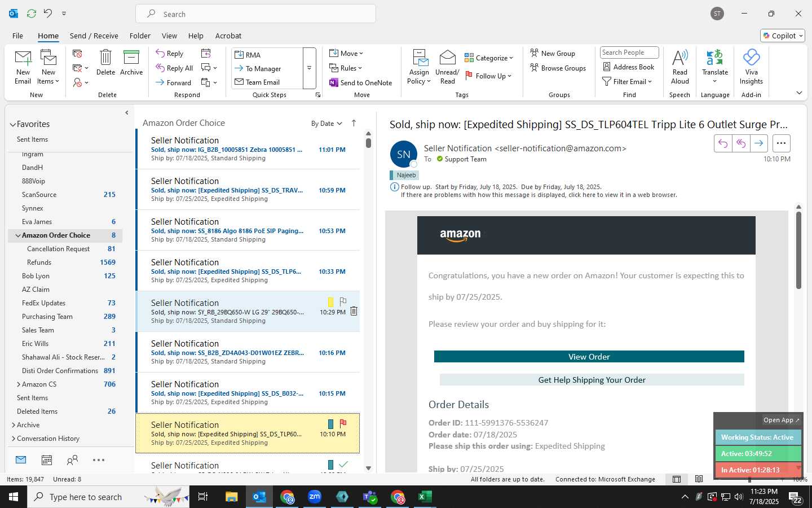Open the Rules dropdown

[x=346, y=68]
